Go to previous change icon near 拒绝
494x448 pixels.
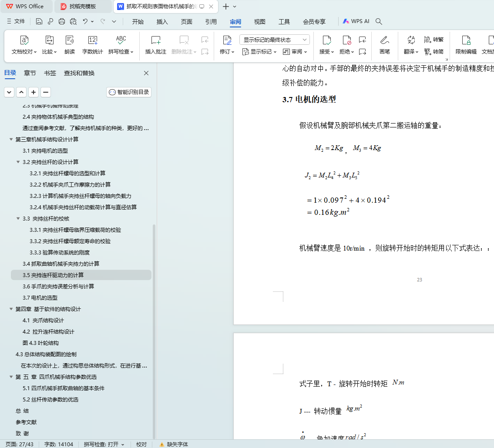(362, 40)
